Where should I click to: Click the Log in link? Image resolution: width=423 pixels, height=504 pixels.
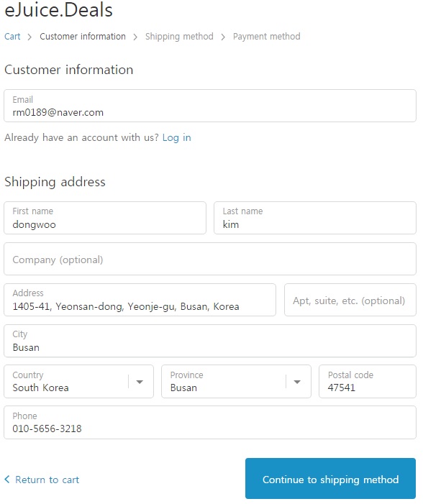click(x=176, y=137)
